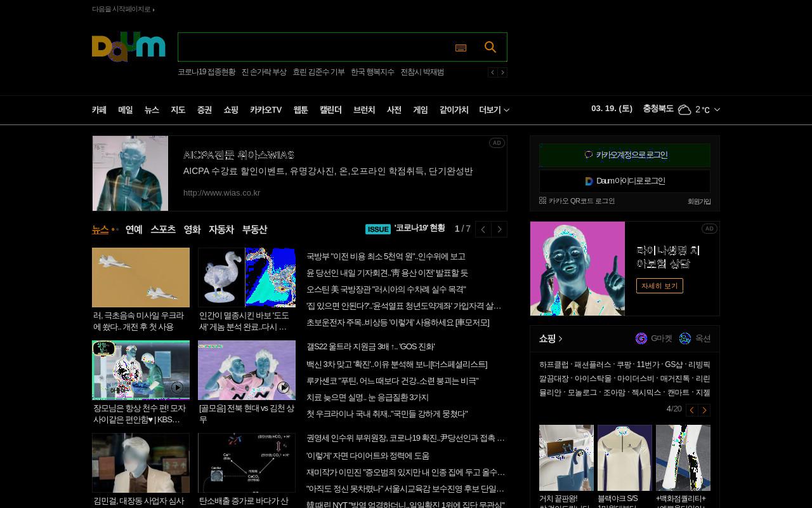Set Daum as start page link
Viewport: 812px width, 508px height.
[123, 9]
